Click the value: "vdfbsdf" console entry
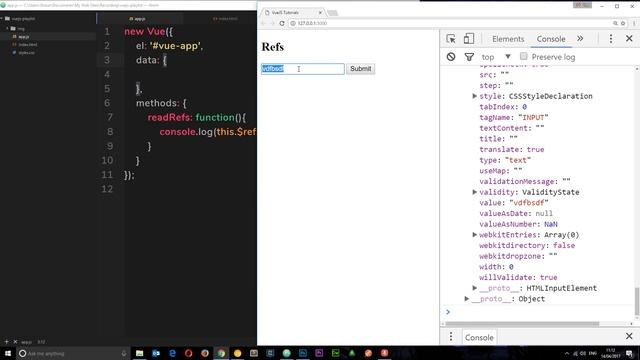This screenshot has height=360, width=640. tap(513, 203)
